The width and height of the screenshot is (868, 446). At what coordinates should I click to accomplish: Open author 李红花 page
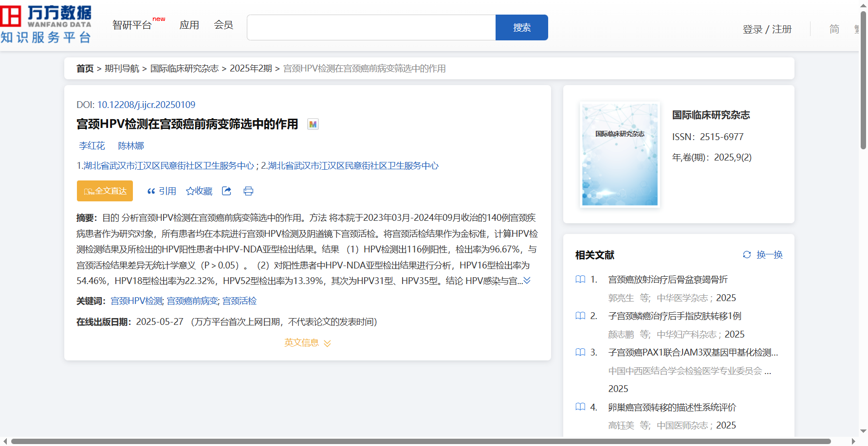92,145
